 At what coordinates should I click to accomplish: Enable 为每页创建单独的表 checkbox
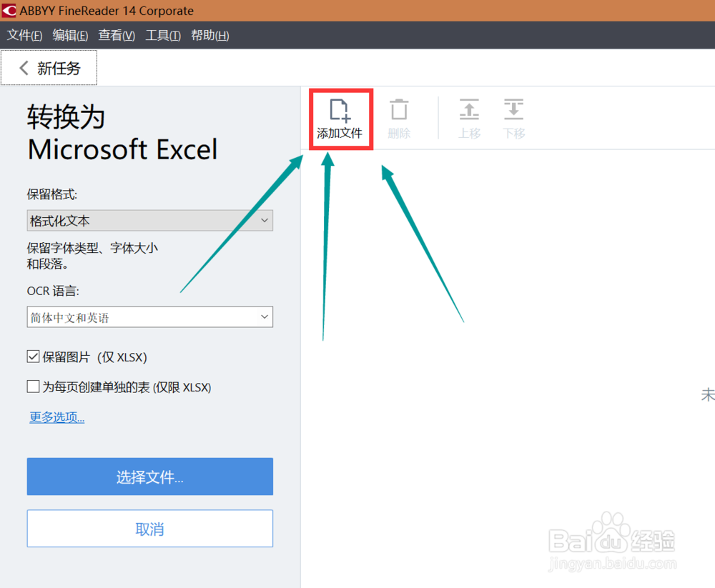pos(32,387)
